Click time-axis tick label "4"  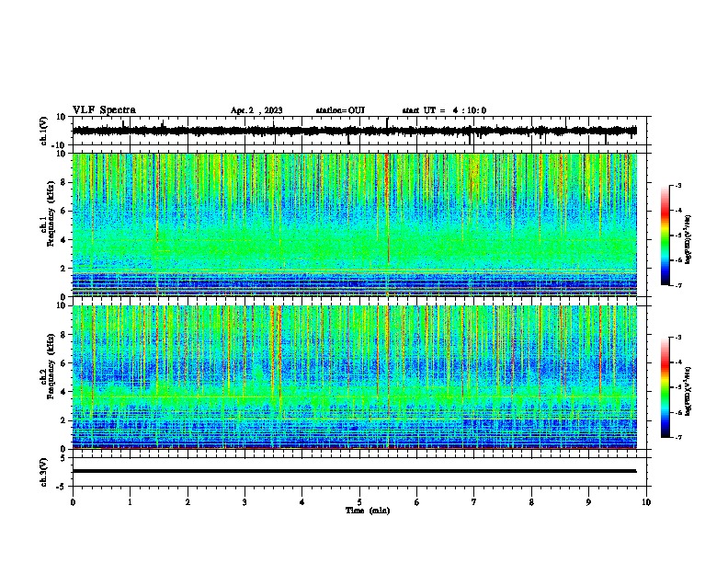point(302,502)
